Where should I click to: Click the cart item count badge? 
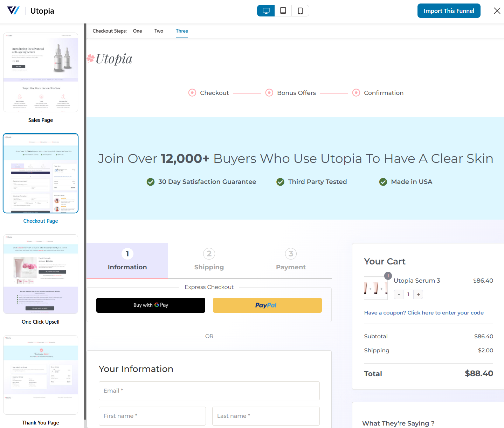click(388, 276)
